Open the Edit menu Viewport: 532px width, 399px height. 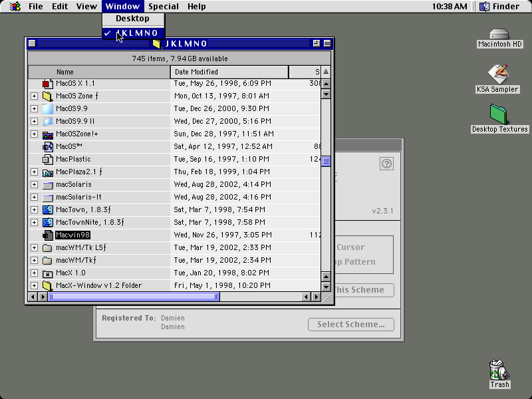coord(60,7)
